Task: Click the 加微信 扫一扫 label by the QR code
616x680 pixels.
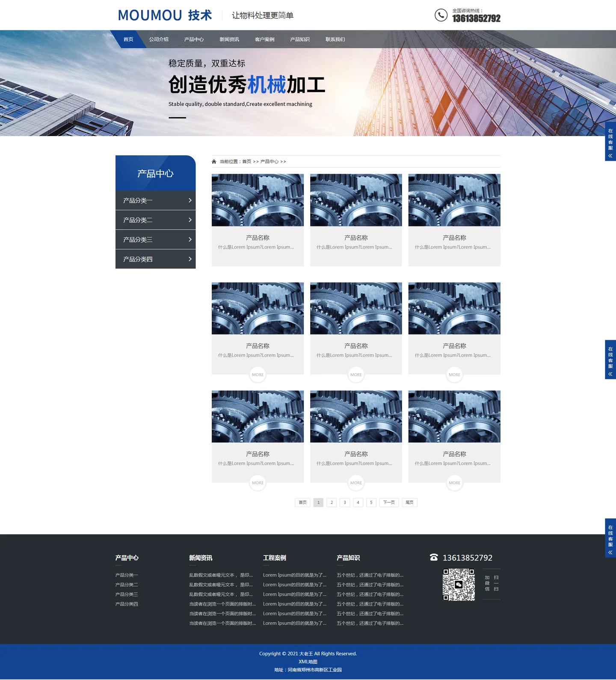Action: coord(492,583)
